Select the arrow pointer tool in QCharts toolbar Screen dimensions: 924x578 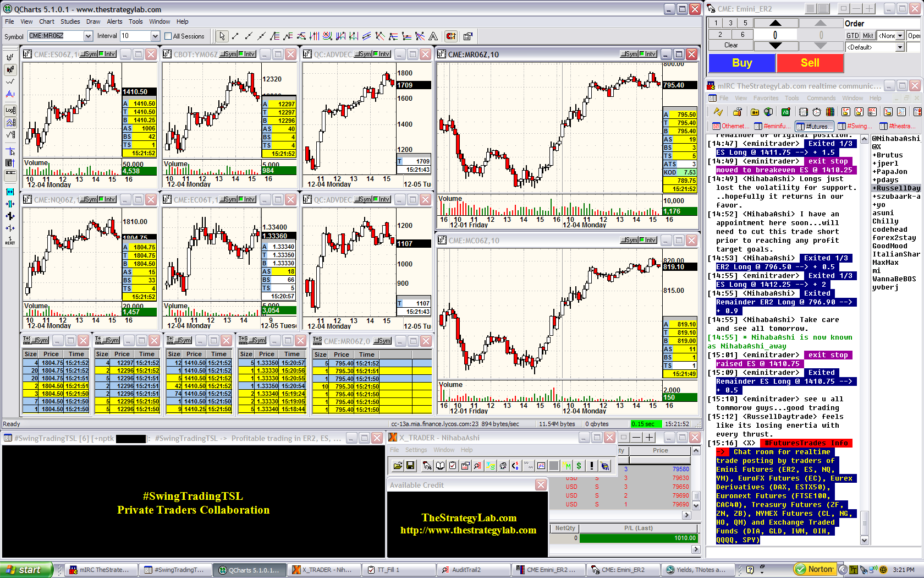pos(222,36)
